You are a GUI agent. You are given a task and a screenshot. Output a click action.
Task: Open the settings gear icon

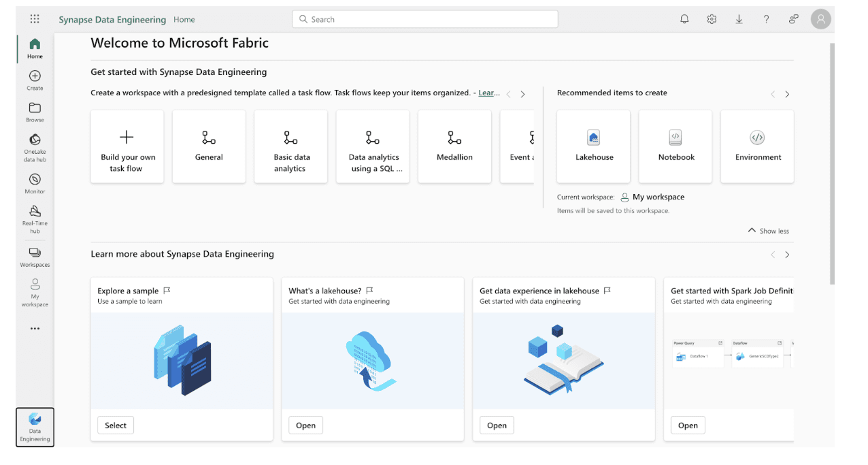pos(712,19)
